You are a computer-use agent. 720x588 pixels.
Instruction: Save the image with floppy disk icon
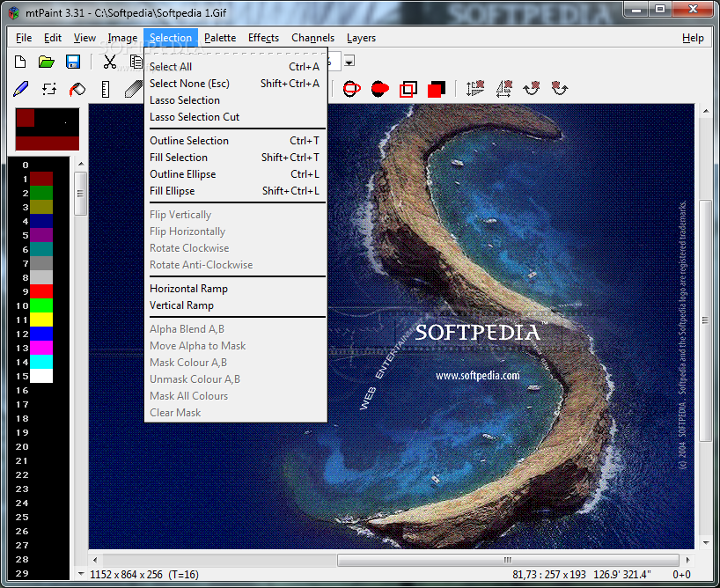[x=73, y=62]
